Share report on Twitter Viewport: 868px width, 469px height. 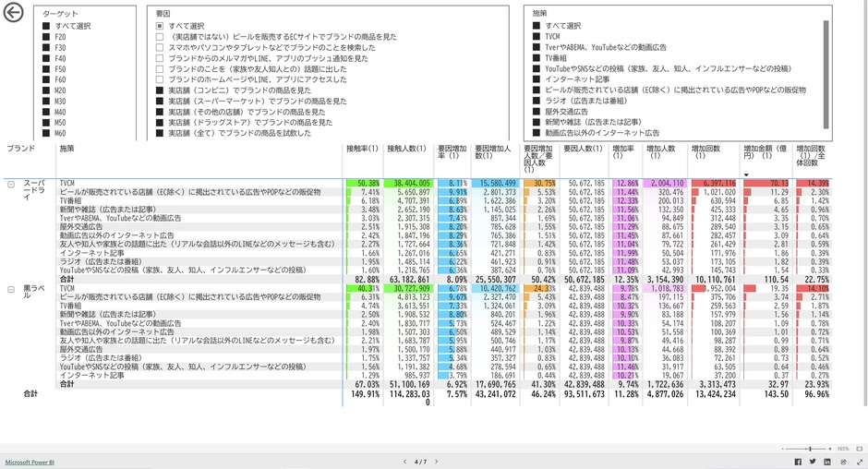[x=812, y=462]
